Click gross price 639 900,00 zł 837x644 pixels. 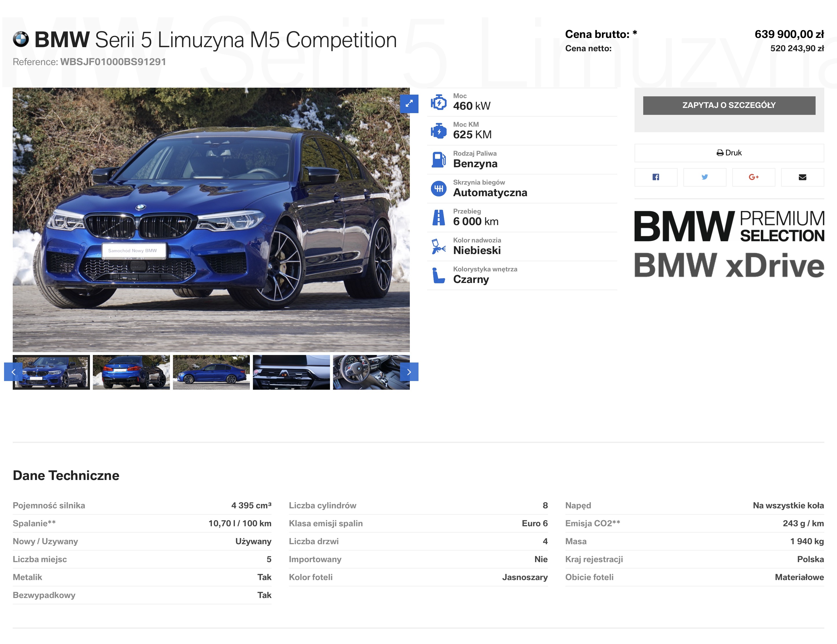tap(789, 34)
